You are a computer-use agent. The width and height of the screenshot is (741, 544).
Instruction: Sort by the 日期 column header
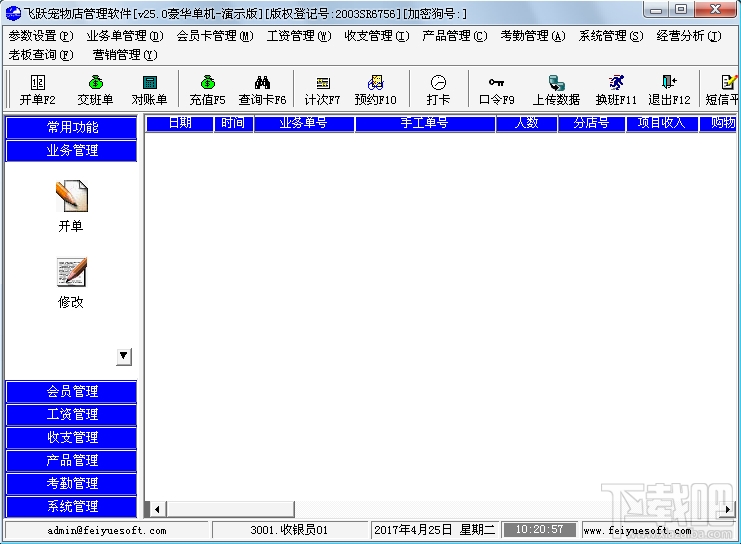(x=180, y=123)
